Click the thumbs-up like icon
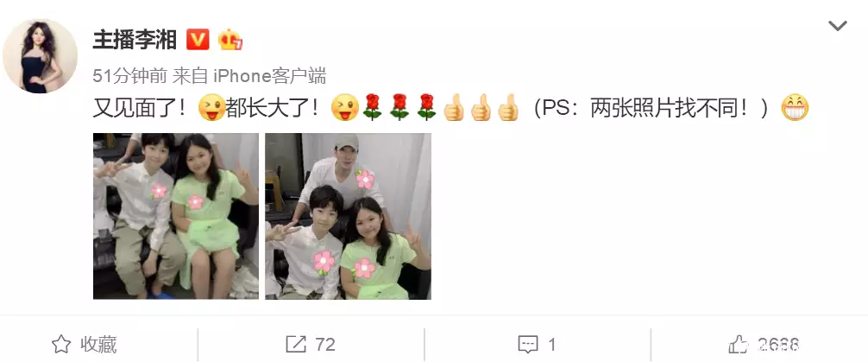Viewport: 868px width, 362px height. pos(738,344)
